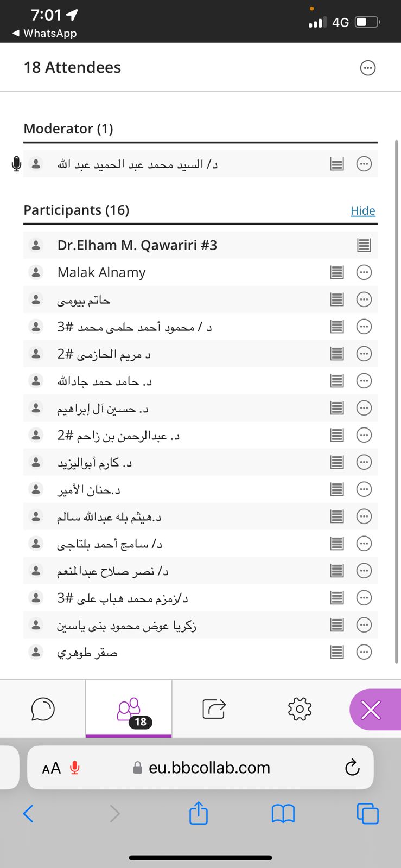Tap the eu.bbcollab.com address field
The height and width of the screenshot is (868, 401).
[x=209, y=768]
